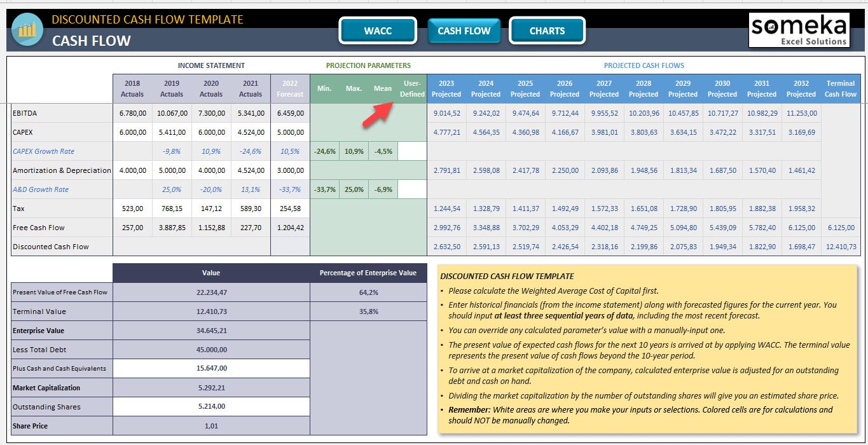This screenshot has height=445, width=868.
Task: Click the 2027 Projected column header
Action: click(604, 89)
